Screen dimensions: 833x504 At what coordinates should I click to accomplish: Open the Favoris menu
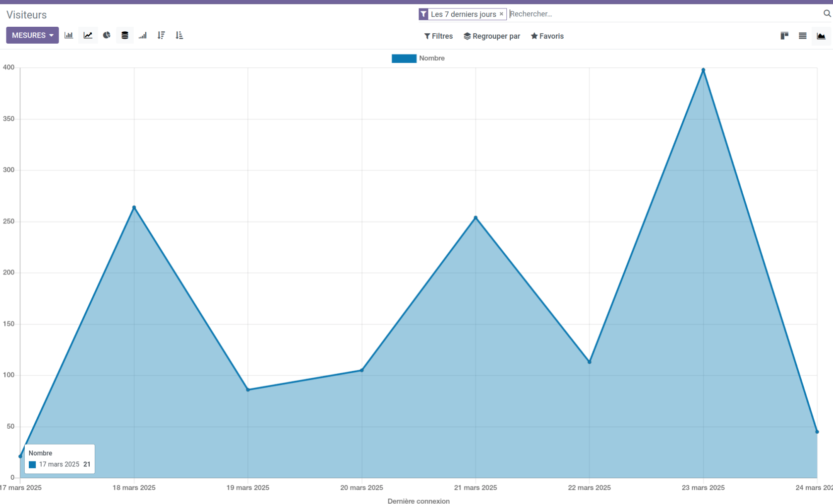point(547,36)
